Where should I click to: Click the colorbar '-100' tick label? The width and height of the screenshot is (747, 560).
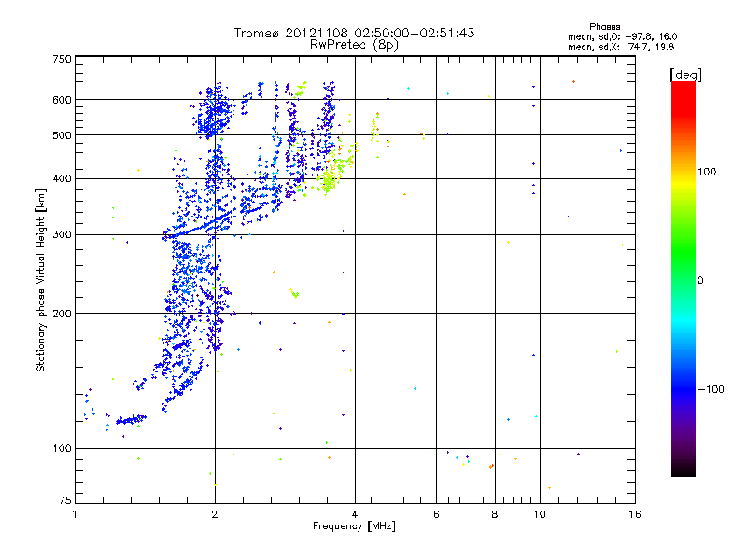(711, 389)
